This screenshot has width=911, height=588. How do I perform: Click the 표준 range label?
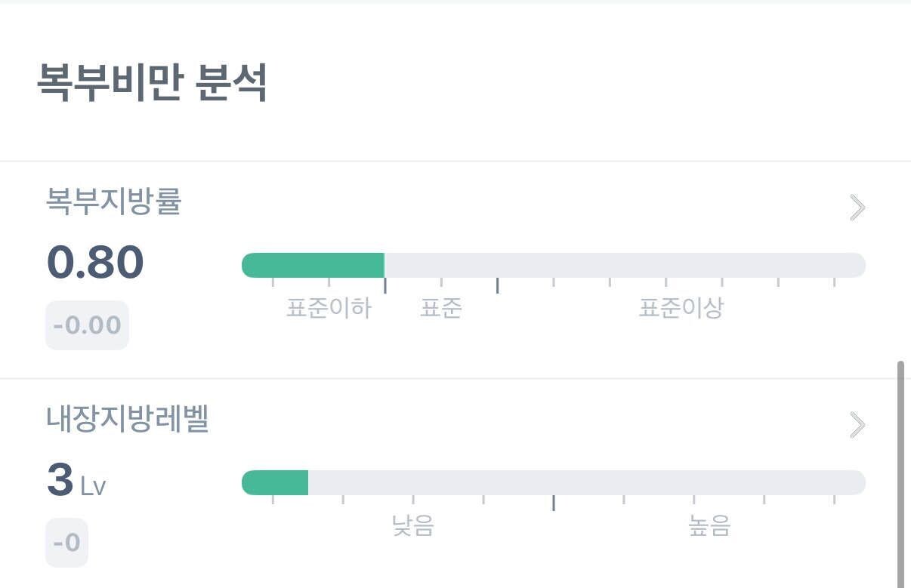tap(441, 307)
